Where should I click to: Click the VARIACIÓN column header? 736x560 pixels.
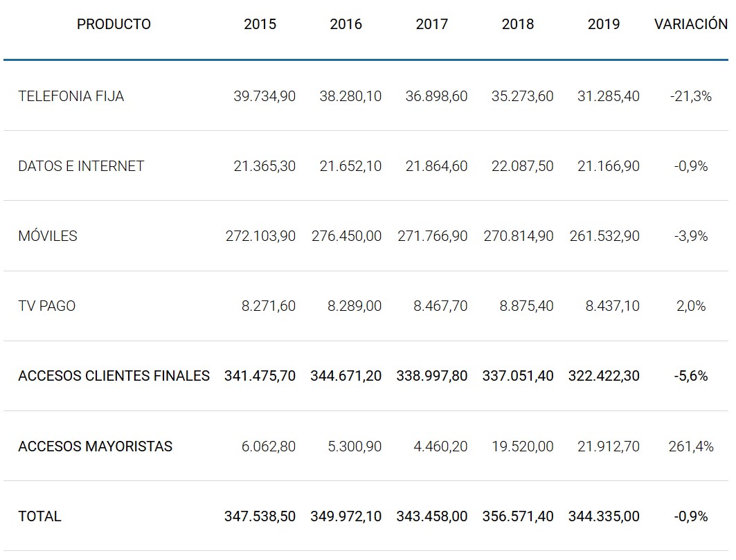[690, 24]
